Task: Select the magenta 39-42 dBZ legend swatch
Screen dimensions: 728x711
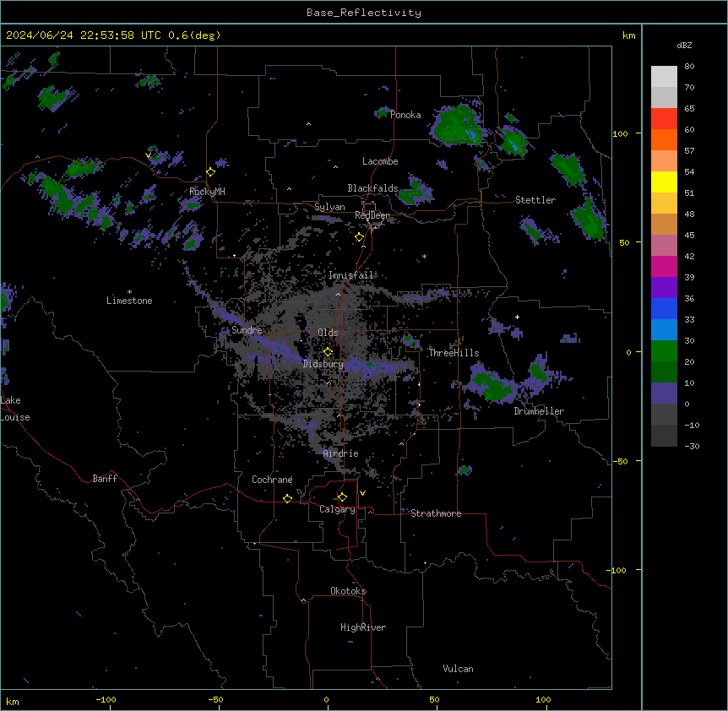Action: (x=664, y=266)
